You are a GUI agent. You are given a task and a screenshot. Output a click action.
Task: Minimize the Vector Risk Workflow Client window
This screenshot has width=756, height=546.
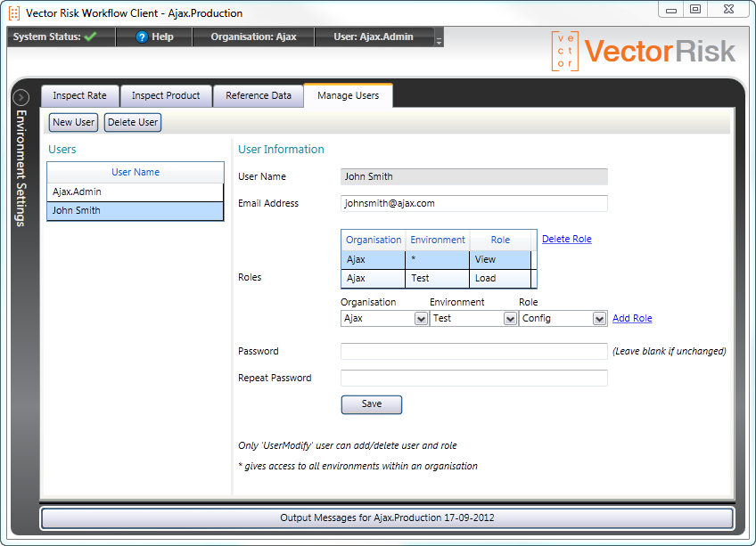670,10
